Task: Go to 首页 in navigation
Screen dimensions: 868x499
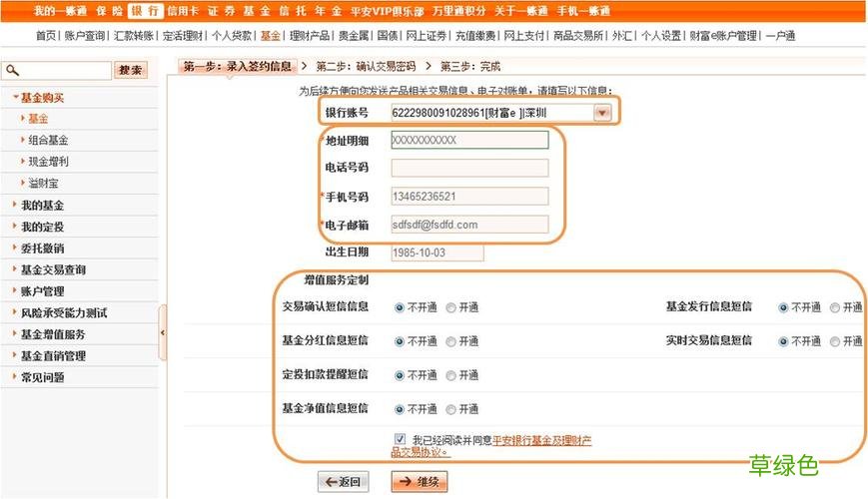Action: point(46,36)
